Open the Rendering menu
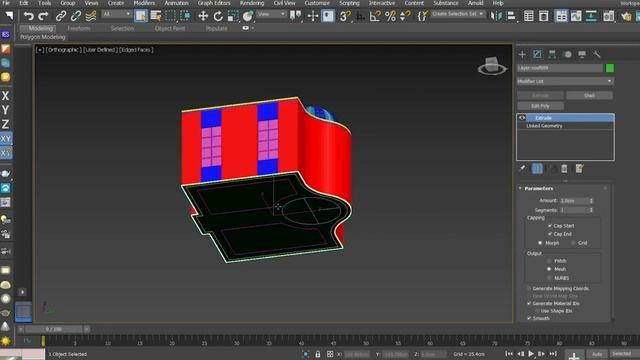The width and height of the screenshot is (640, 360). pyautogui.click(x=252, y=3)
